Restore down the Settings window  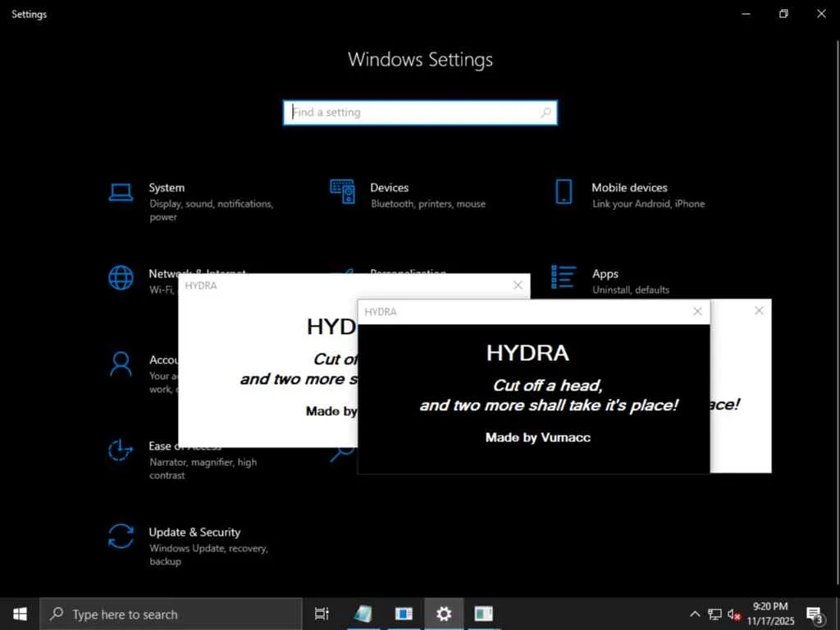[x=783, y=14]
